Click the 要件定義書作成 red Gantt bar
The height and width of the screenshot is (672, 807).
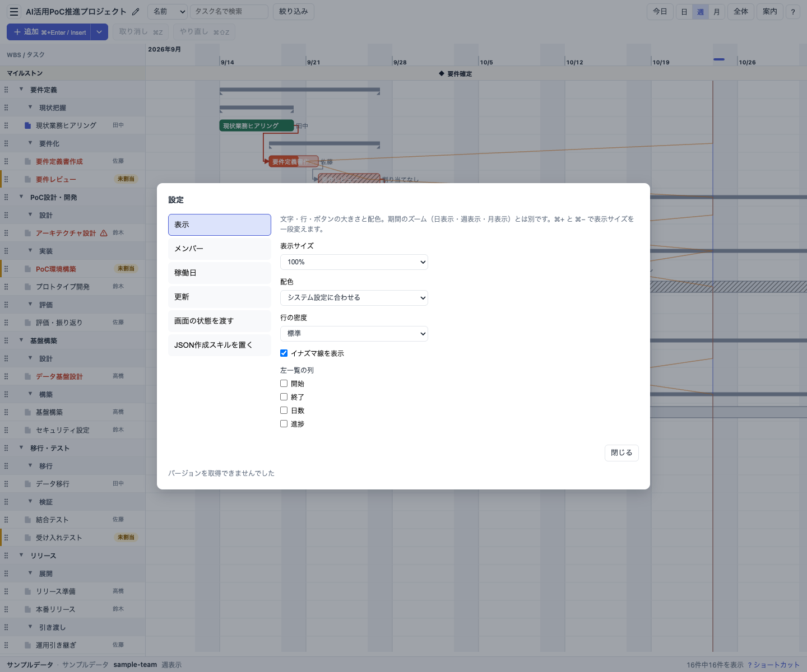[x=294, y=161]
